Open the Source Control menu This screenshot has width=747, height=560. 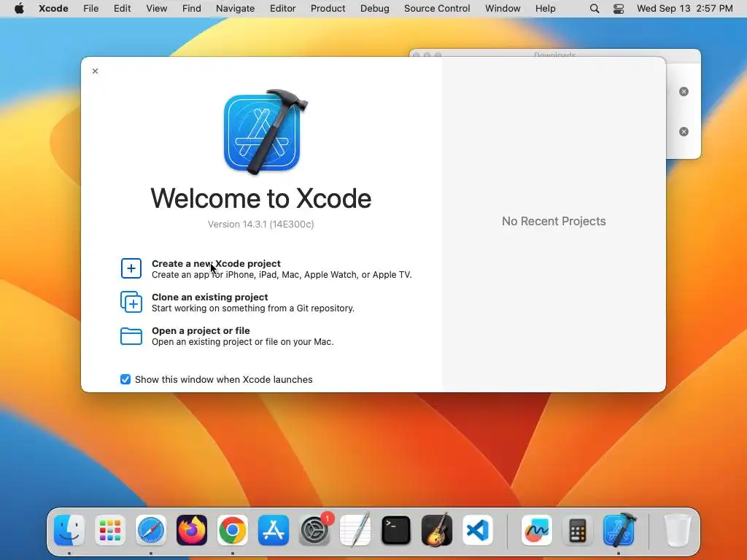(x=437, y=9)
